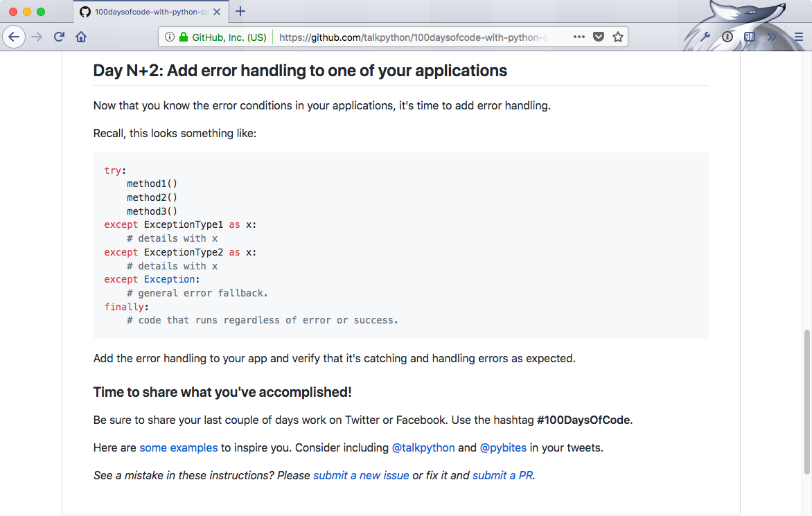Show site information icon in address bar
This screenshot has height=516, width=812.
pyautogui.click(x=169, y=37)
